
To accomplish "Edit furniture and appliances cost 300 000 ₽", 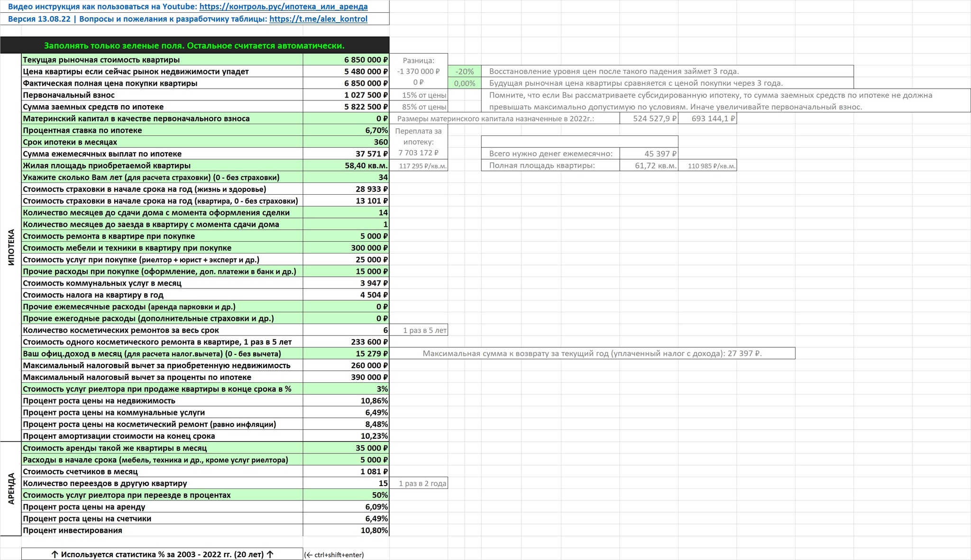I will (x=346, y=248).
